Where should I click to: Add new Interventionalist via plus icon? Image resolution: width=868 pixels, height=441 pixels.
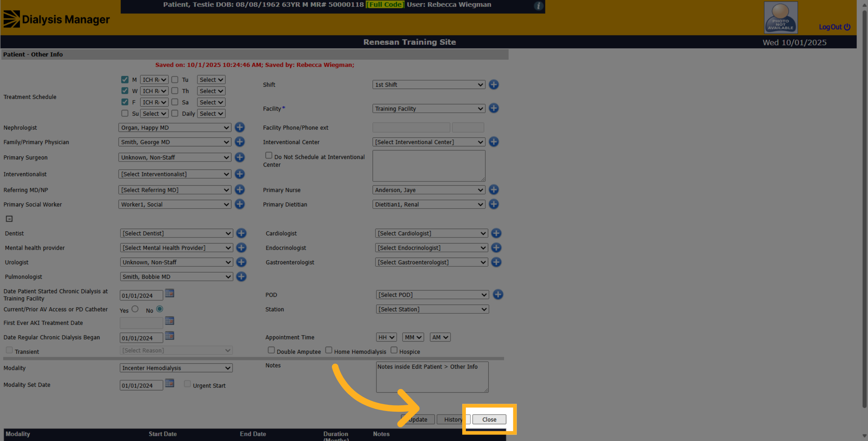239,174
